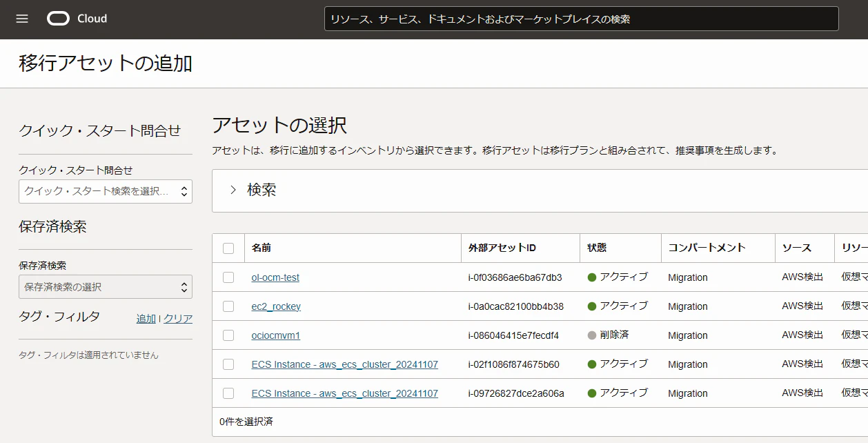Click 追加 tag filter link
868x443 pixels.
click(x=146, y=319)
